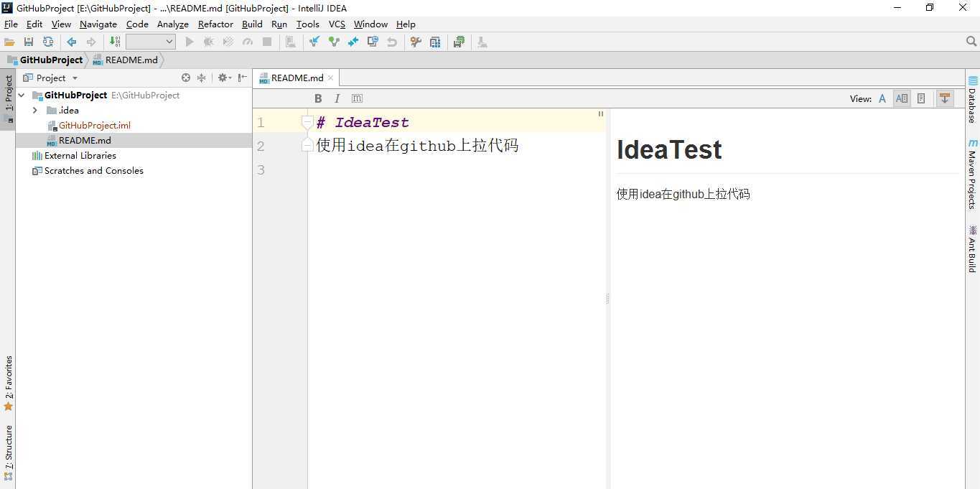Open the Favorites tool window side tab
980x489 pixels.
9,383
